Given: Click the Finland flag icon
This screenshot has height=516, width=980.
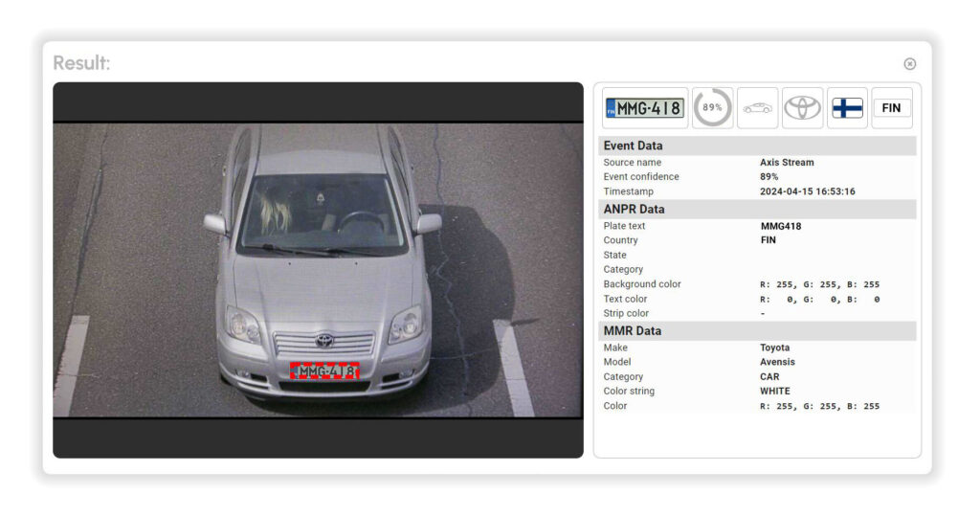Looking at the screenshot, I should click(x=847, y=108).
